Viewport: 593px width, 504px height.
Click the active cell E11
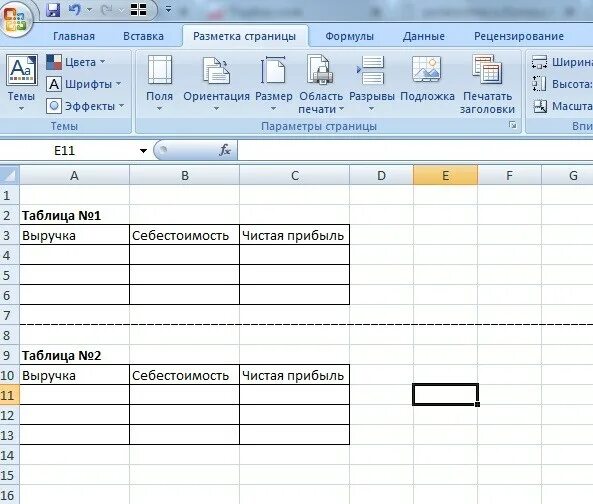446,395
